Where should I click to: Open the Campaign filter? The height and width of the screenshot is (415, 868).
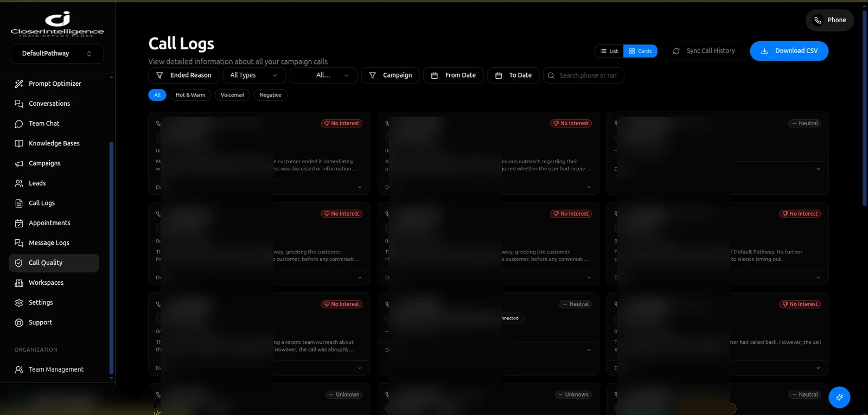click(391, 75)
